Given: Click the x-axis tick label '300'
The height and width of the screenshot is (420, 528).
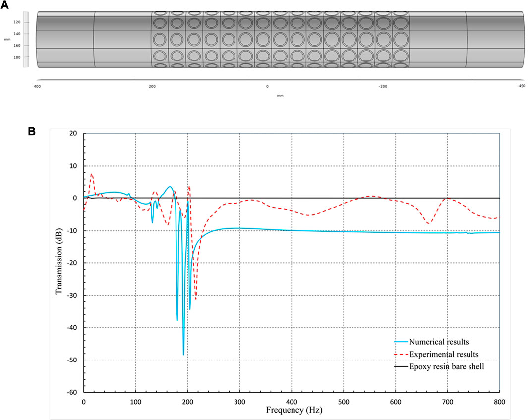Looking at the screenshot, I should 240,402.
